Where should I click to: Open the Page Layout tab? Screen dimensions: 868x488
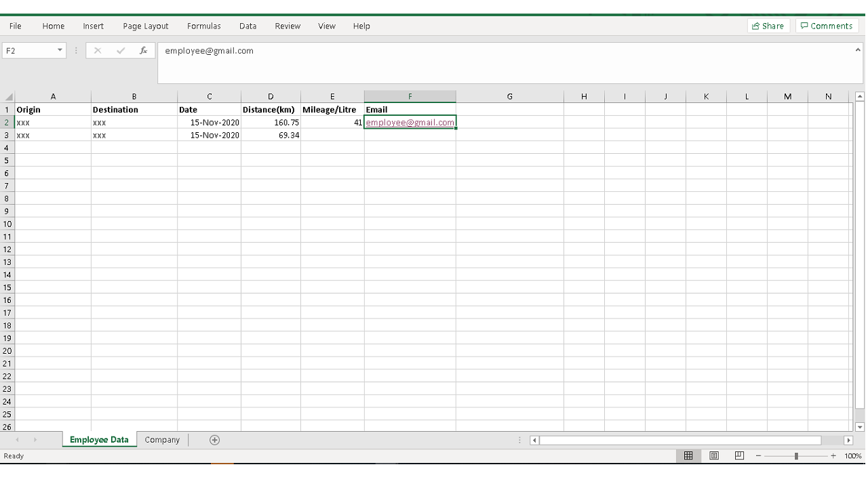(146, 26)
